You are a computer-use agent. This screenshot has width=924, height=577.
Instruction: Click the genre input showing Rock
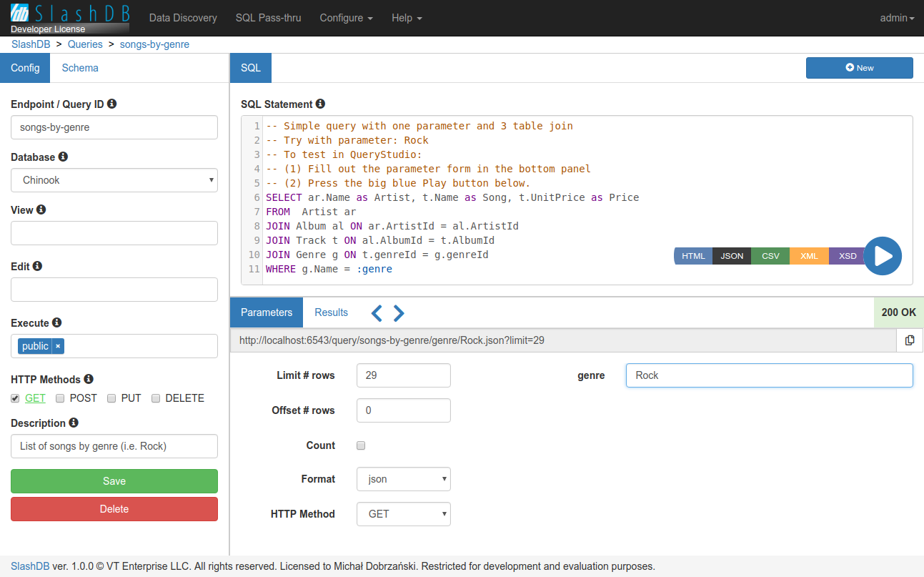(769, 375)
